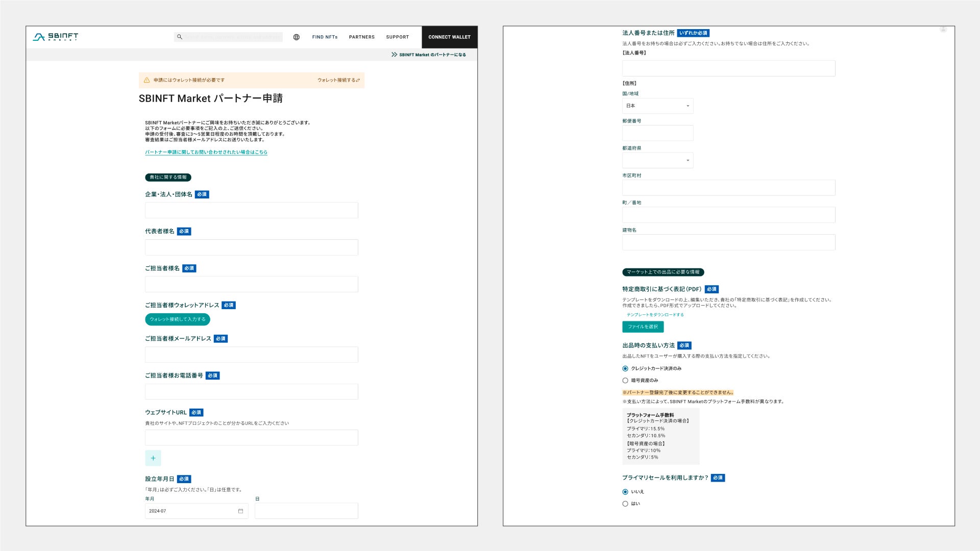Viewport: 980px width, 551px height.
Task: Click the profile avatar icon at top right
Action: 943,30
